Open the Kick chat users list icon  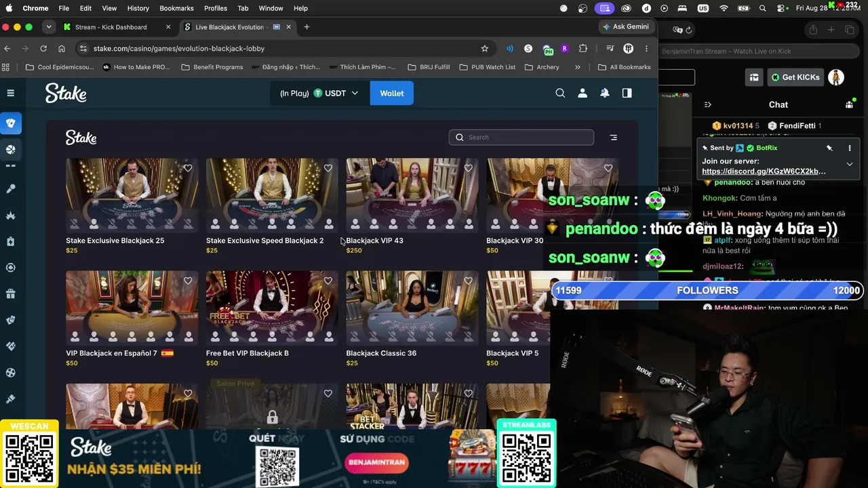(849, 104)
